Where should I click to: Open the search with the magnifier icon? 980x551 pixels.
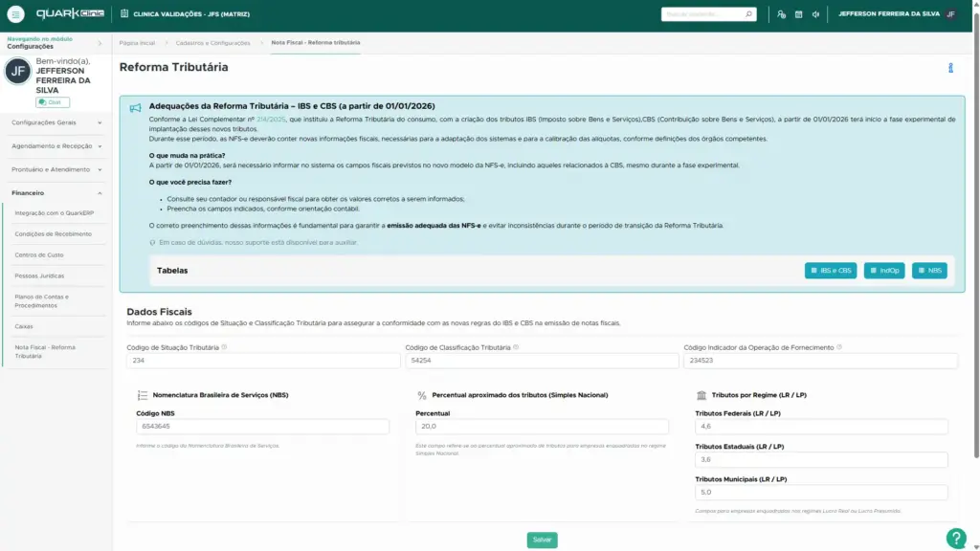tap(748, 13)
